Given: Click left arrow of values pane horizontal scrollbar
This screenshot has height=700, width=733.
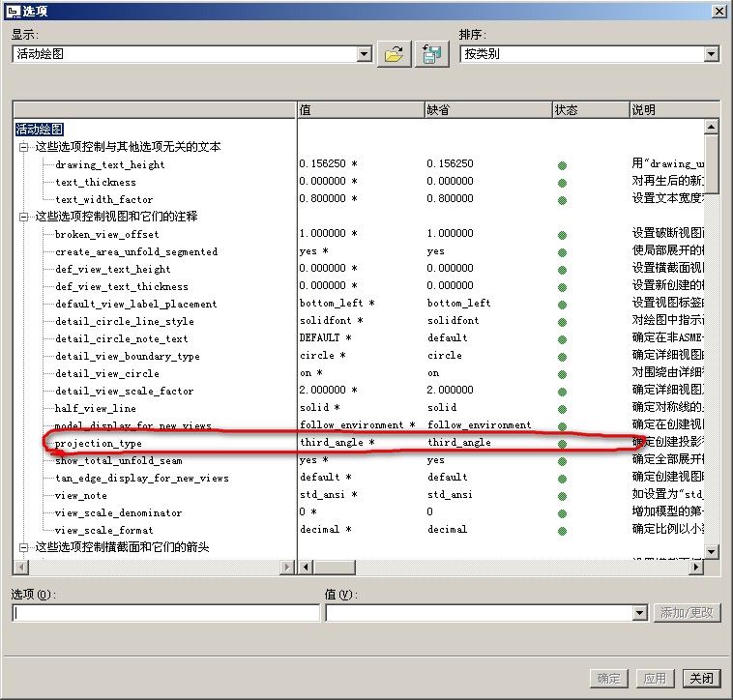Looking at the screenshot, I should coord(306,568).
